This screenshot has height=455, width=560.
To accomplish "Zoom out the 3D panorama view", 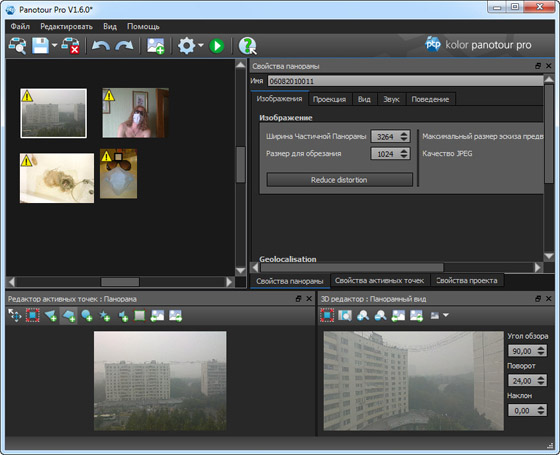I will tap(380, 315).
